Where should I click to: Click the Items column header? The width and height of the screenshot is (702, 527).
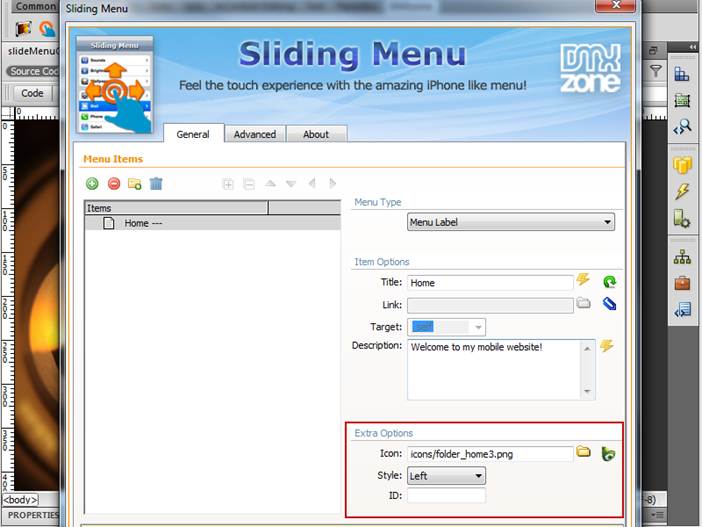(176, 208)
